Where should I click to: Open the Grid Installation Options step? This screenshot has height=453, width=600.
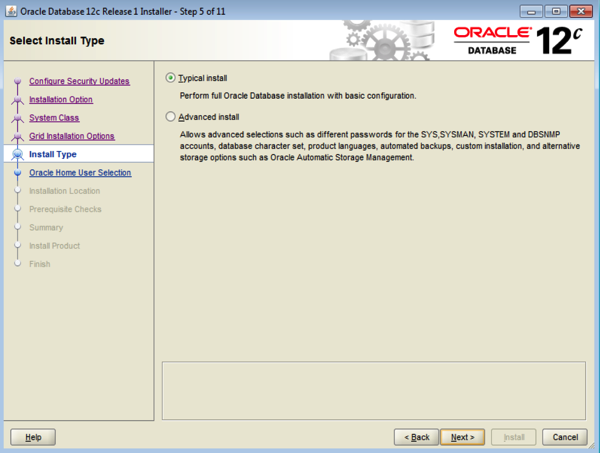[72, 136]
